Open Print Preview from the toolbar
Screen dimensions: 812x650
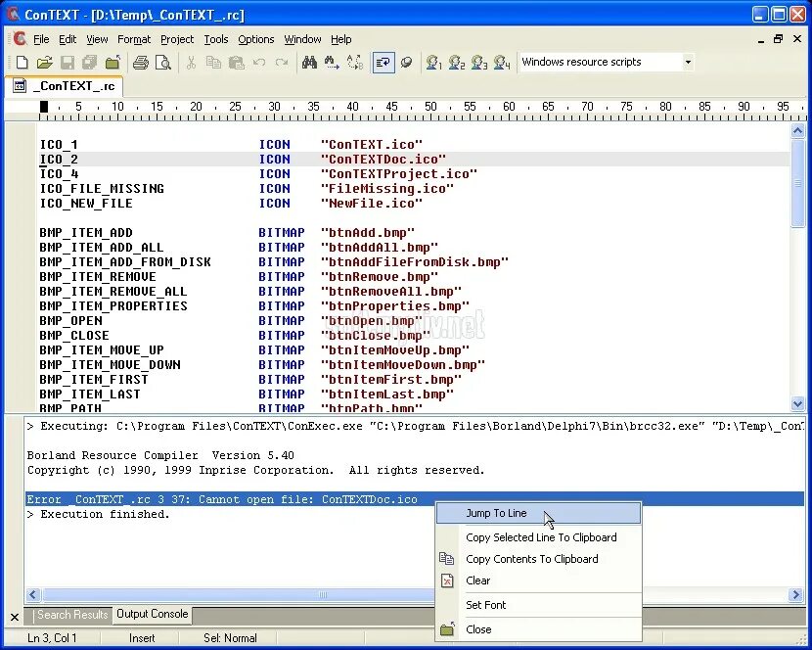tap(163, 63)
